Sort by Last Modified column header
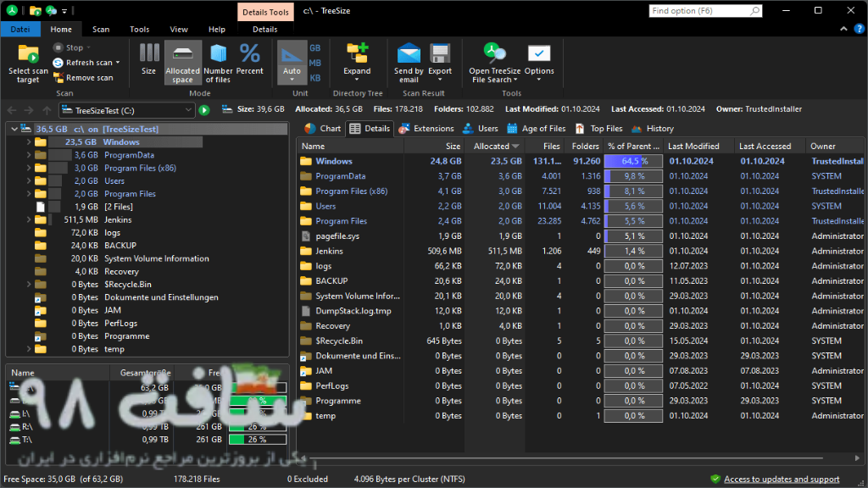This screenshot has height=488, width=868. (x=698, y=146)
